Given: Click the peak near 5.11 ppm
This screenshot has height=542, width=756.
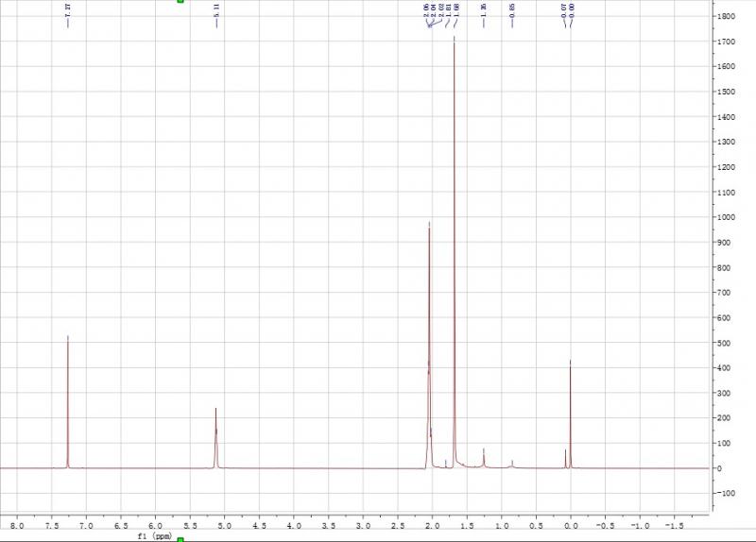Looking at the screenshot, I should (216, 438).
